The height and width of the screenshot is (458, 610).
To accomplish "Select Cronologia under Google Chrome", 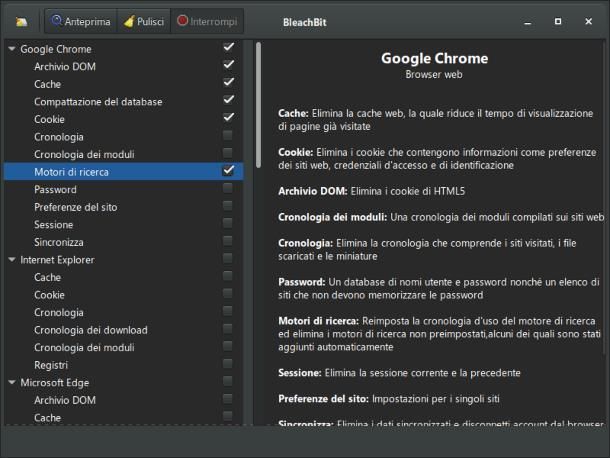I will 124,137.
